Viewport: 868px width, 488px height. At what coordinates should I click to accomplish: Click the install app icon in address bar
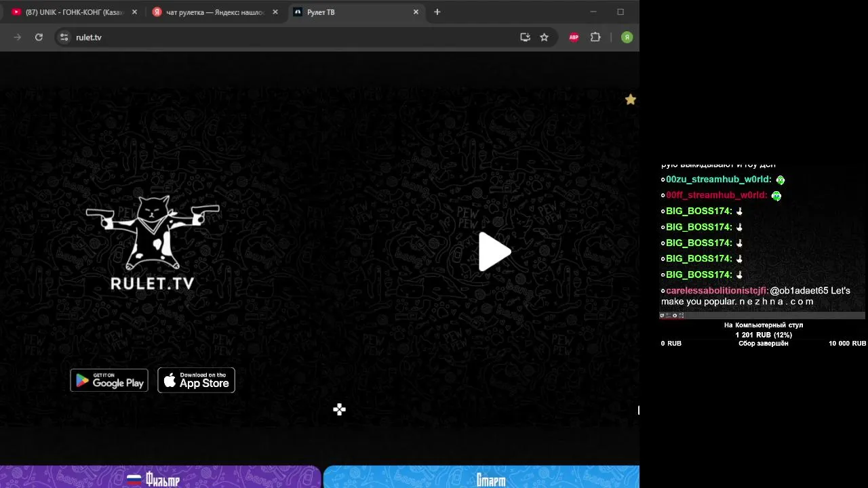pos(525,37)
